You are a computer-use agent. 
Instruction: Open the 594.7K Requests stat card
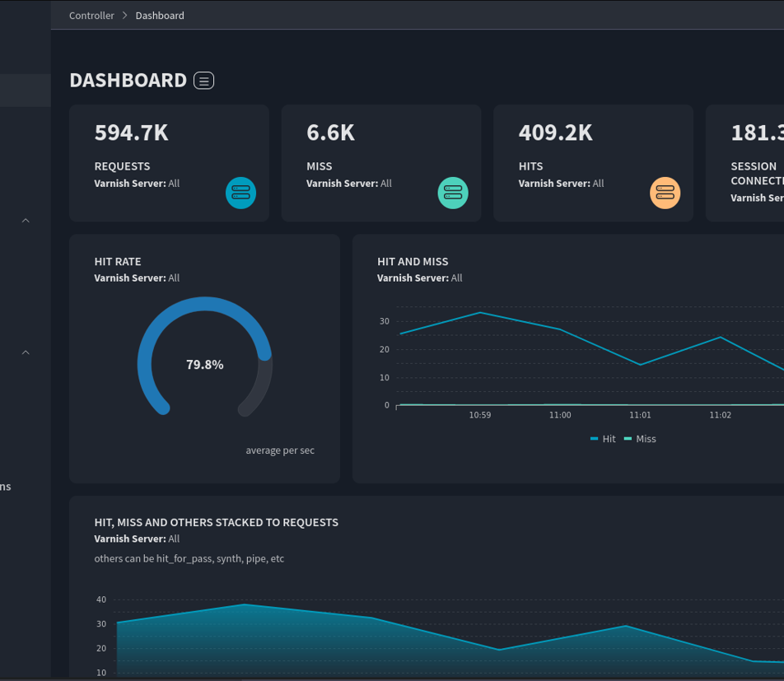(169, 163)
